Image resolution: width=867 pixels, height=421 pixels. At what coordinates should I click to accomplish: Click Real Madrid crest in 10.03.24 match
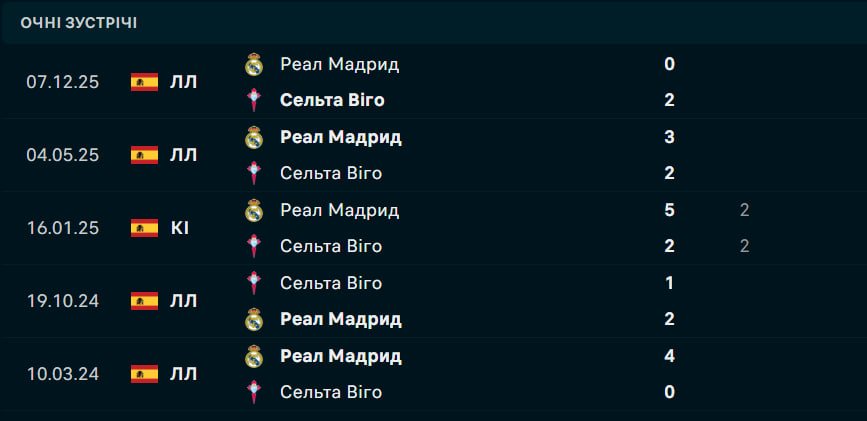(x=254, y=356)
